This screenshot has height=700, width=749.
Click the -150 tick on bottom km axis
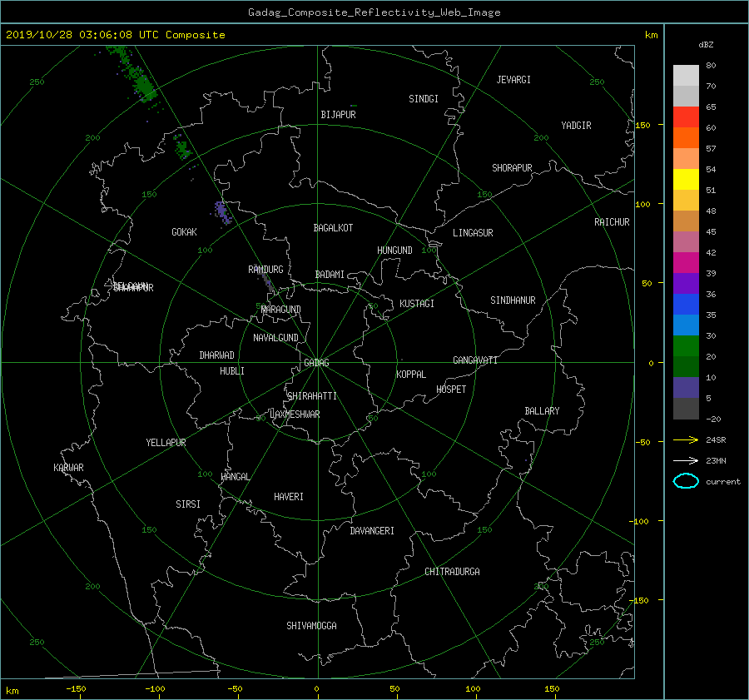(76, 689)
